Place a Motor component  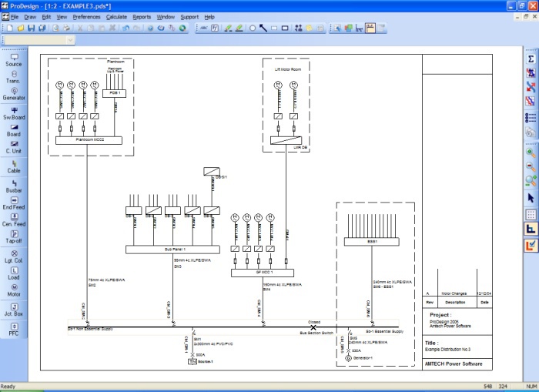(x=14, y=290)
